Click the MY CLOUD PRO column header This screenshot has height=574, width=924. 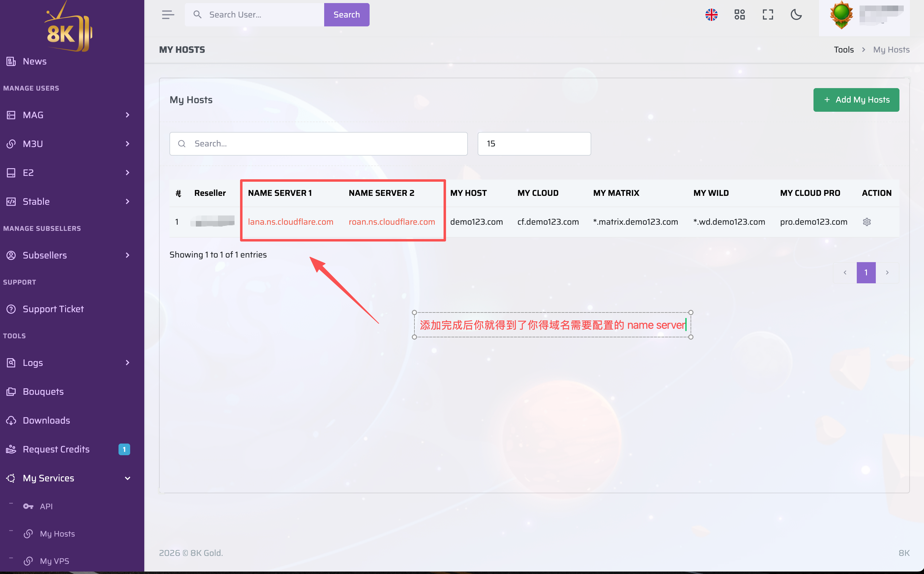point(810,193)
